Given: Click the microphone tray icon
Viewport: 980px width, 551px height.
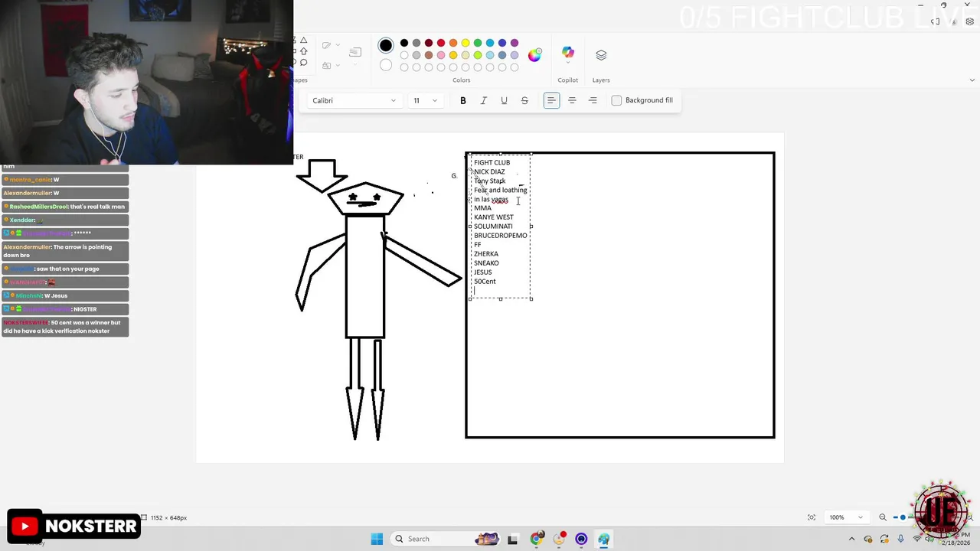Looking at the screenshot, I should point(901,539).
